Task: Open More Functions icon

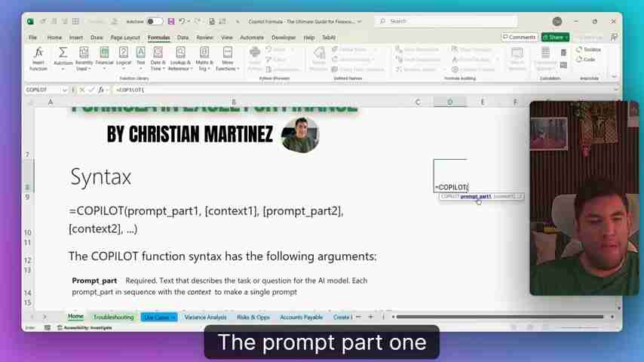Action: [227, 52]
